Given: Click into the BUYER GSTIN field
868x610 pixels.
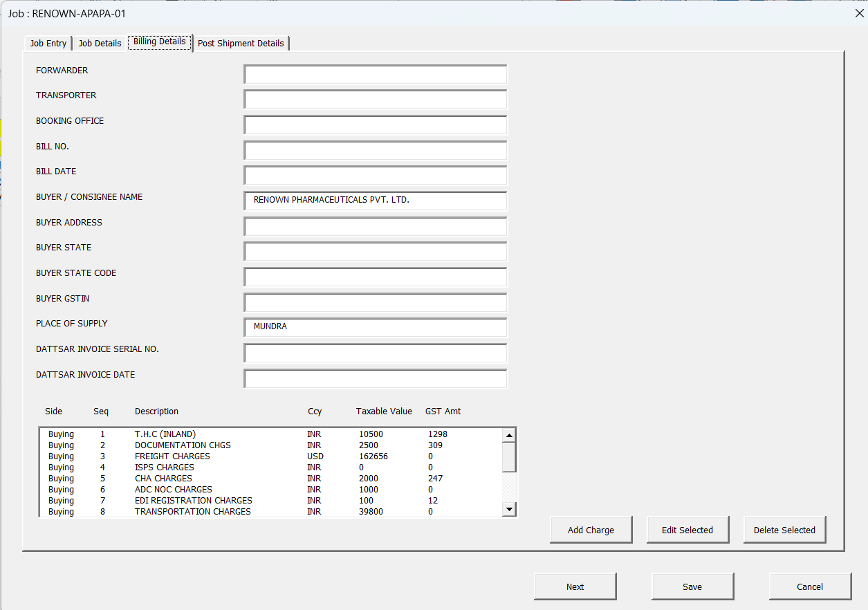Looking at the screenshot, I should [x=376, y=303].
